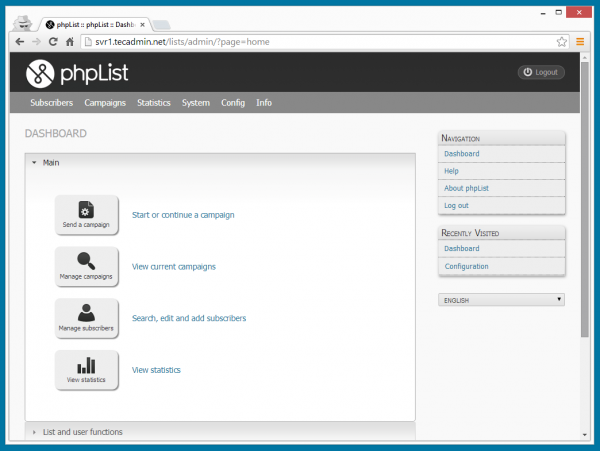Click the Send a campaign icon button
600x451 pixels.
click(86, 214)
